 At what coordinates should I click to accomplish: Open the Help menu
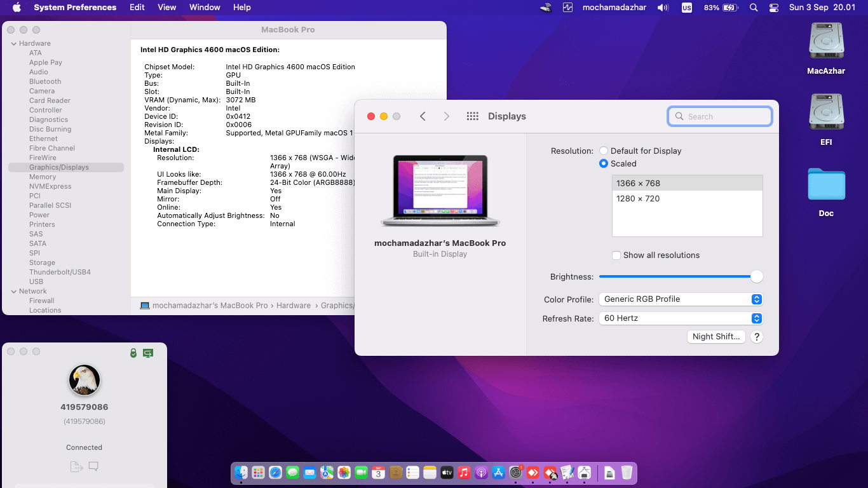[242, 8]
